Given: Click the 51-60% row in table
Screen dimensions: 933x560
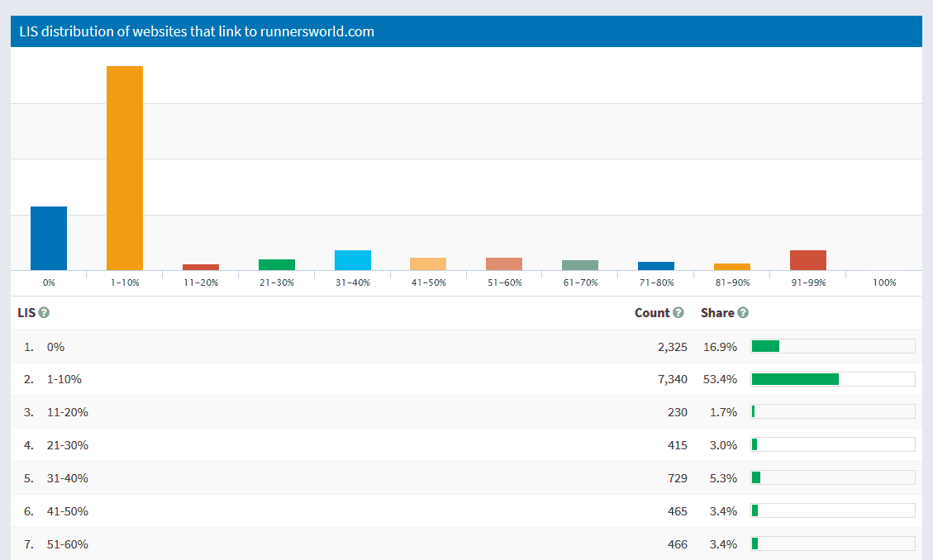Looking at the screenshot, I should pos(67,544).
